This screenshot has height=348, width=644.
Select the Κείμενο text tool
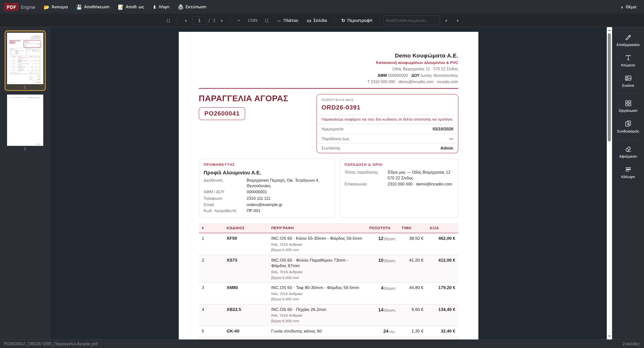click(628, 61)
